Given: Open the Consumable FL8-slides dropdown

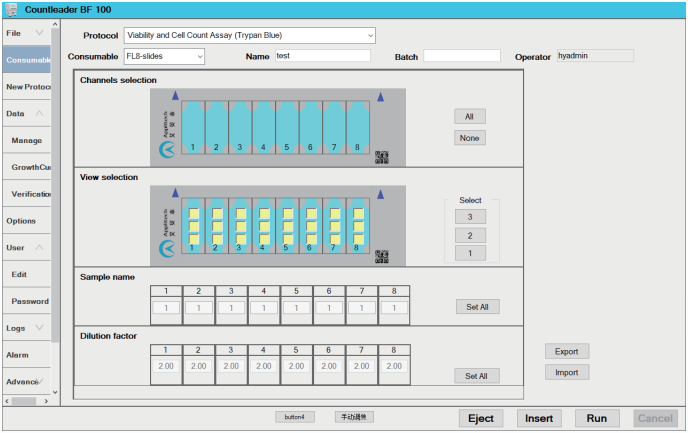Looking at the screenshot, I should click(200, 57).
